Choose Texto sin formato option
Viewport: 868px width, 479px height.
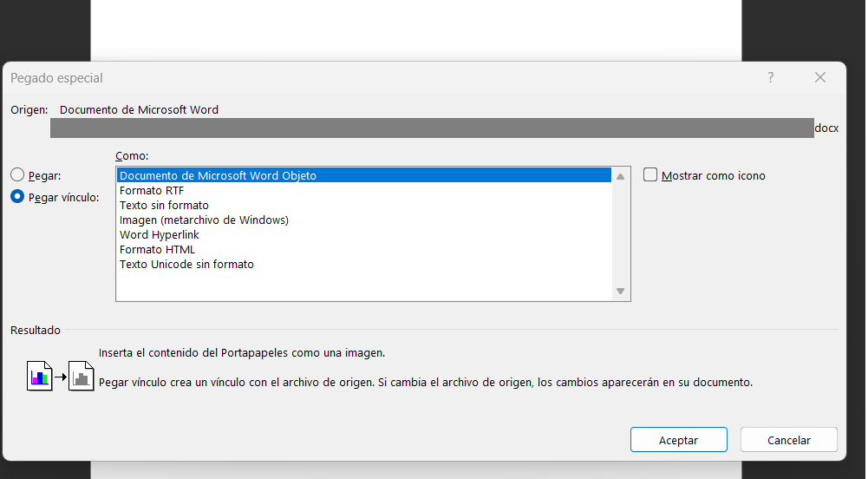(363, 205)
